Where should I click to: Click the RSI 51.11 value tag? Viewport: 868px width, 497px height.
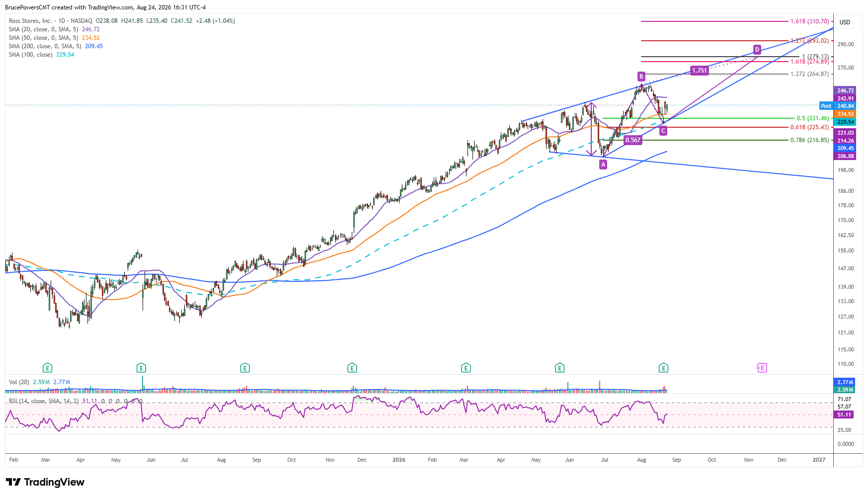click(844, 414)
